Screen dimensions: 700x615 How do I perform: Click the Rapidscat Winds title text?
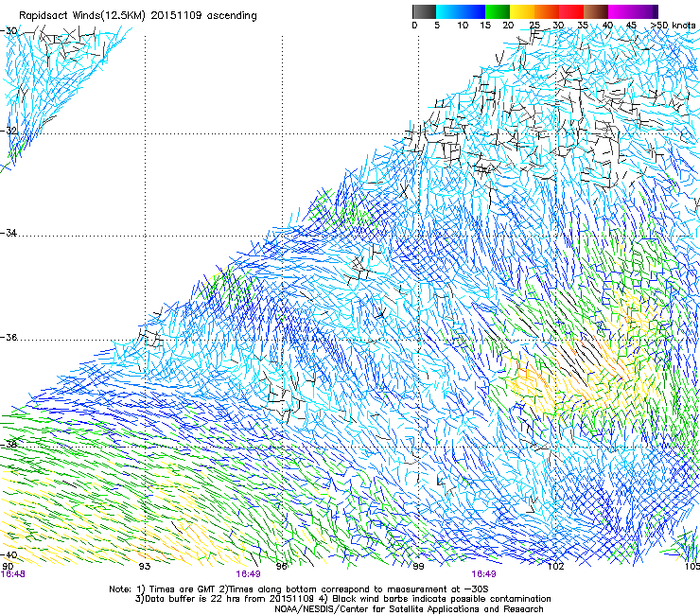click(137, 16)
